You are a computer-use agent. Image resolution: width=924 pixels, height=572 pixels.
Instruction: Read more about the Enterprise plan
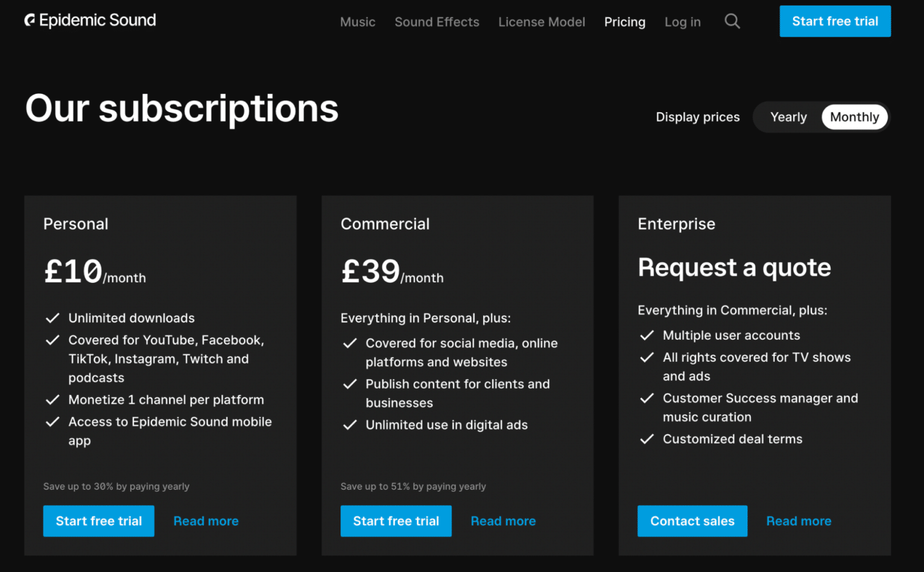click(x=798, y=521)
